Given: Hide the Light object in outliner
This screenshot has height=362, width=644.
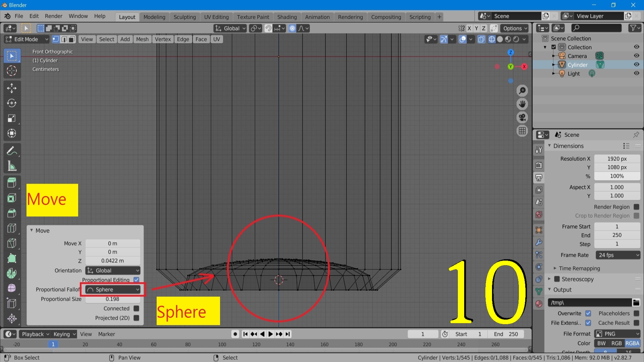Looking at the screenshot, I should coord(636,73).
